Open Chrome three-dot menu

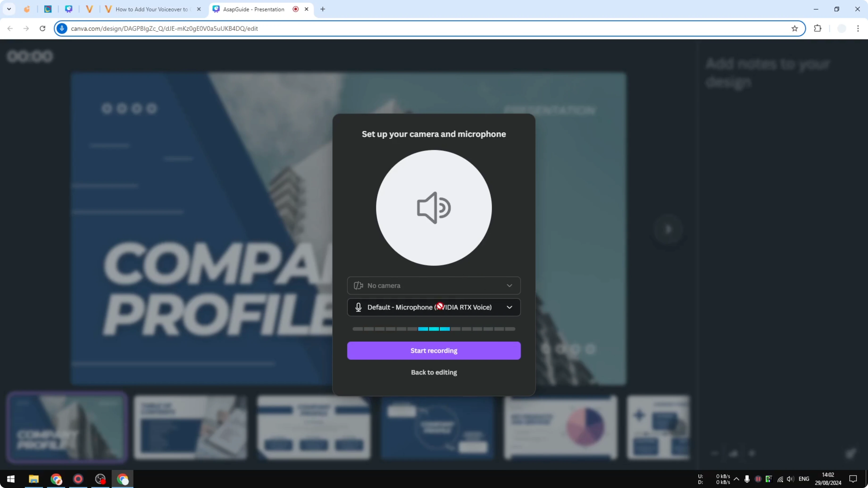click(x=858, y=29)
